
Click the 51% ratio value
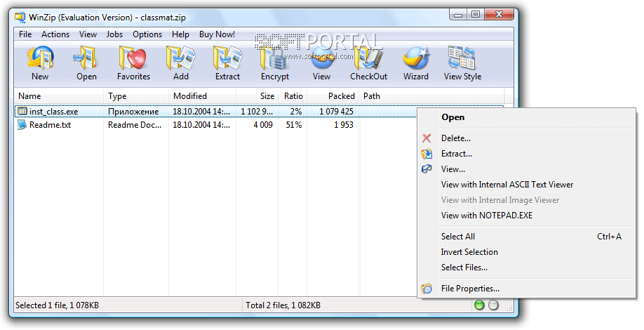(x=294, y=124)
